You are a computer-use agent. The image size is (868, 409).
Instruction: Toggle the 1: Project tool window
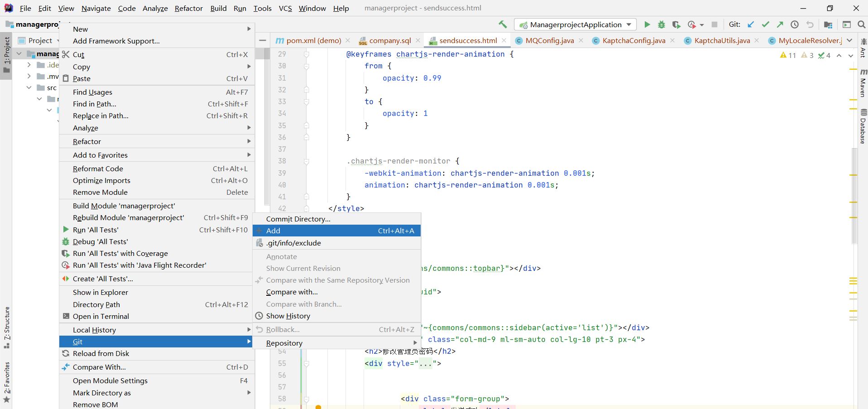pos(7,55)
